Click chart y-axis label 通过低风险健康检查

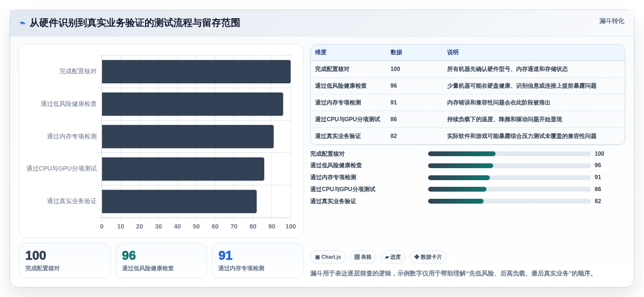(68, 104)
